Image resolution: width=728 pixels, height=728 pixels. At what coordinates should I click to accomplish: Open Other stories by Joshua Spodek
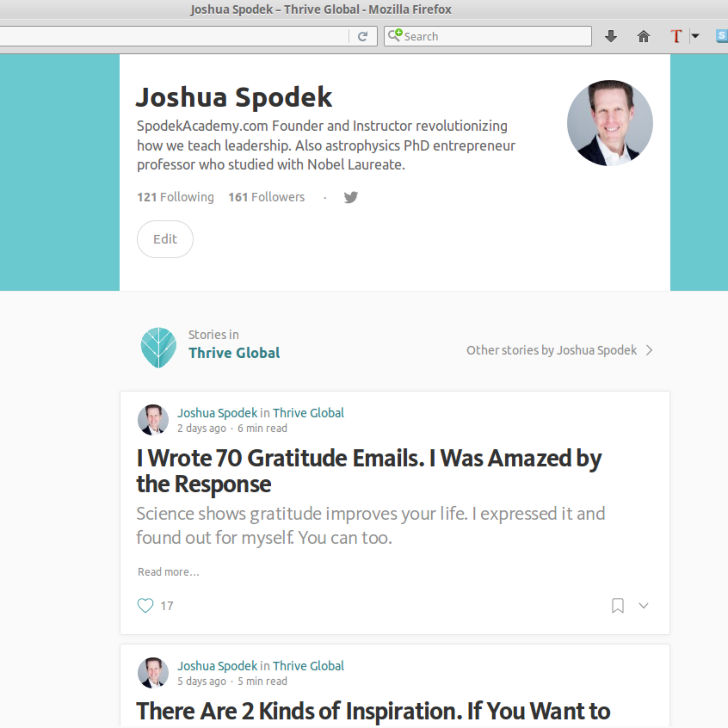(x=552, y=351)
